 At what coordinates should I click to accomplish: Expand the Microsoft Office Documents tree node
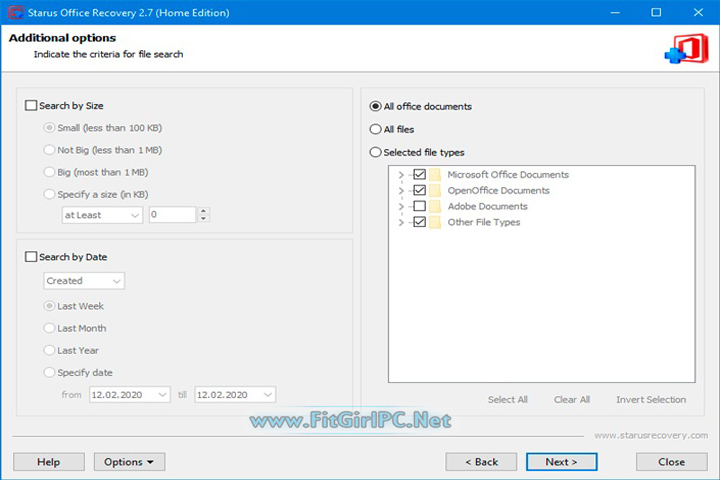[x=401, y=175]
